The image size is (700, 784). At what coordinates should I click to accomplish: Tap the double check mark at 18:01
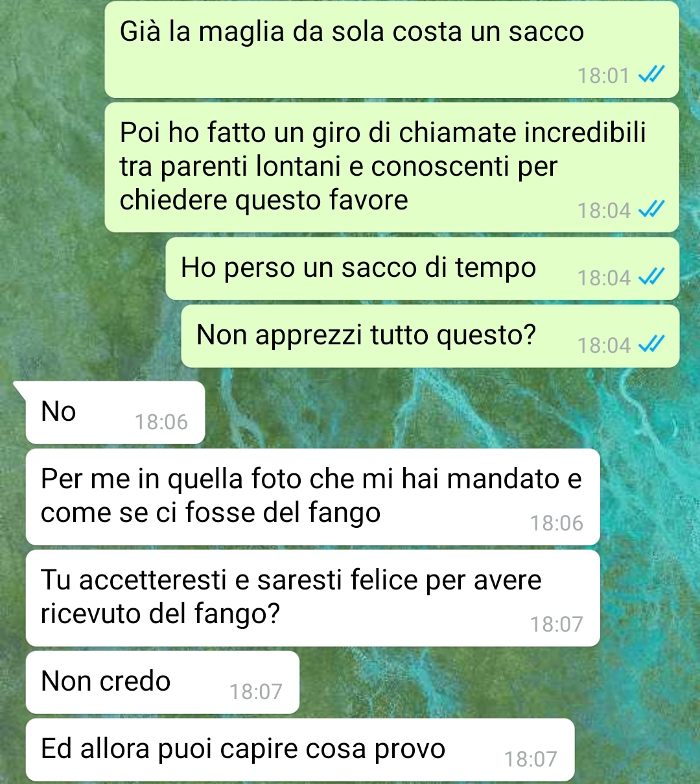(x=651, y=76)
